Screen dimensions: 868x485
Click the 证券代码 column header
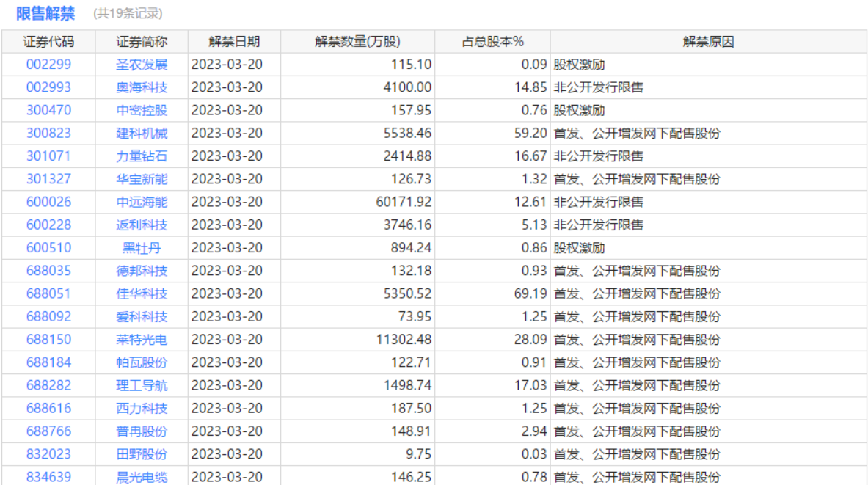point(48,42)
